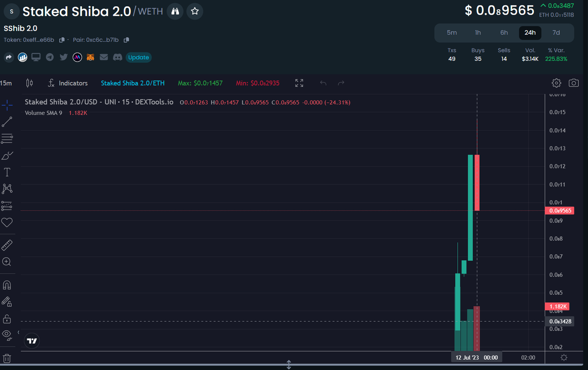Click the binoculars watch icon
Image resolution: width=588 pixels, height=370 pixels.
(x=175, y=11)
